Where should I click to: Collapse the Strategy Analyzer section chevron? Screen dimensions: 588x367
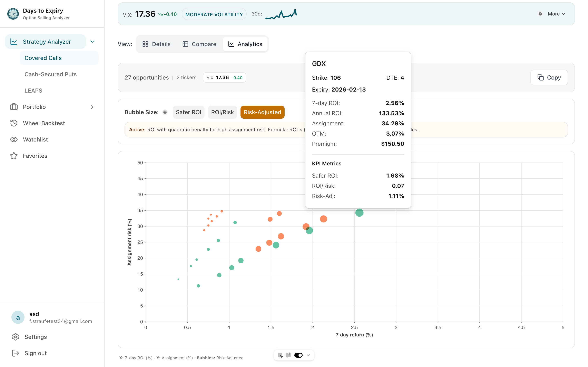[92, 42]
